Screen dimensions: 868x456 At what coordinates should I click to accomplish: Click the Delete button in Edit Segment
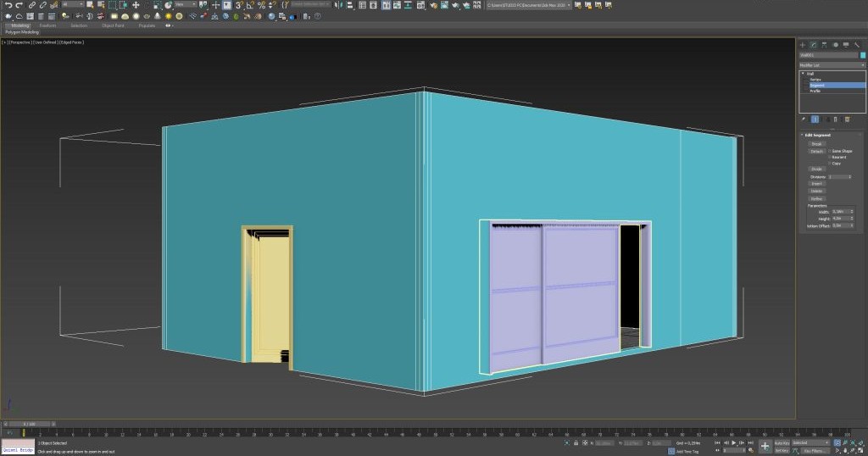click(x=816, y=191)
